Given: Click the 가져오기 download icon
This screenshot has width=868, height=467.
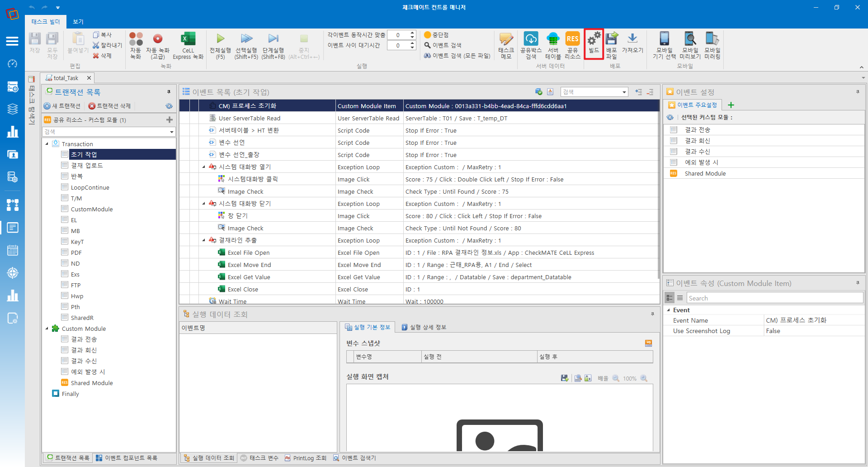Looking at the screenshot, I should pyautogui.click(x=632, y=38).
